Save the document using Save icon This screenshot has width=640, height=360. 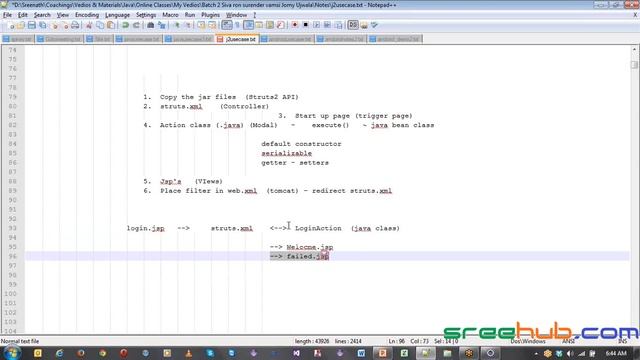tap(31, 25)
